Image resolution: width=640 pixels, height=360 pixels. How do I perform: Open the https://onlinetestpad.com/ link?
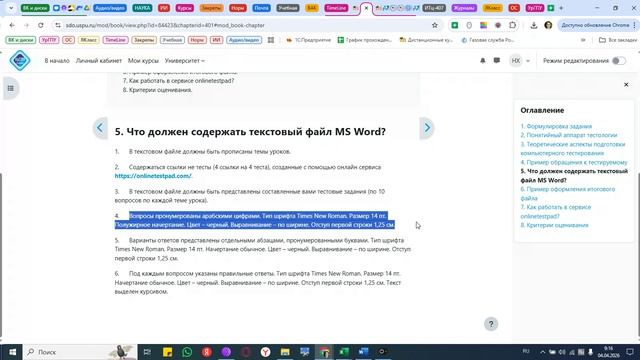[153, 176]
